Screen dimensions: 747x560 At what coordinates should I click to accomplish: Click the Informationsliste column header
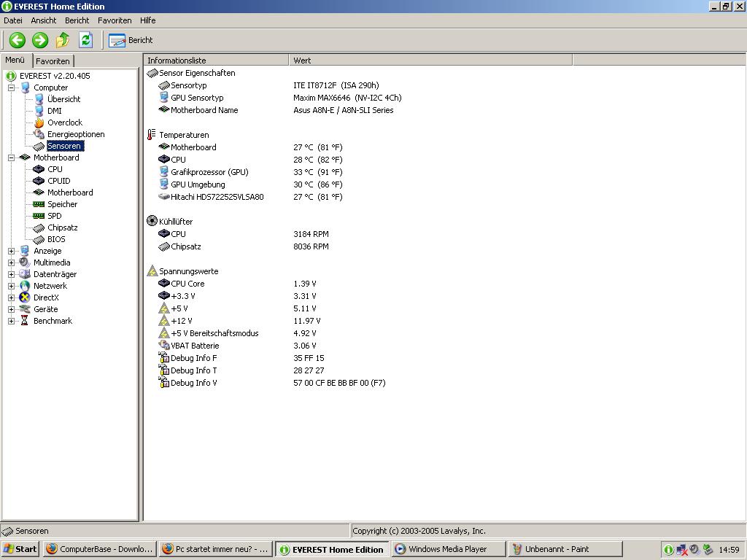pos(216,61)
